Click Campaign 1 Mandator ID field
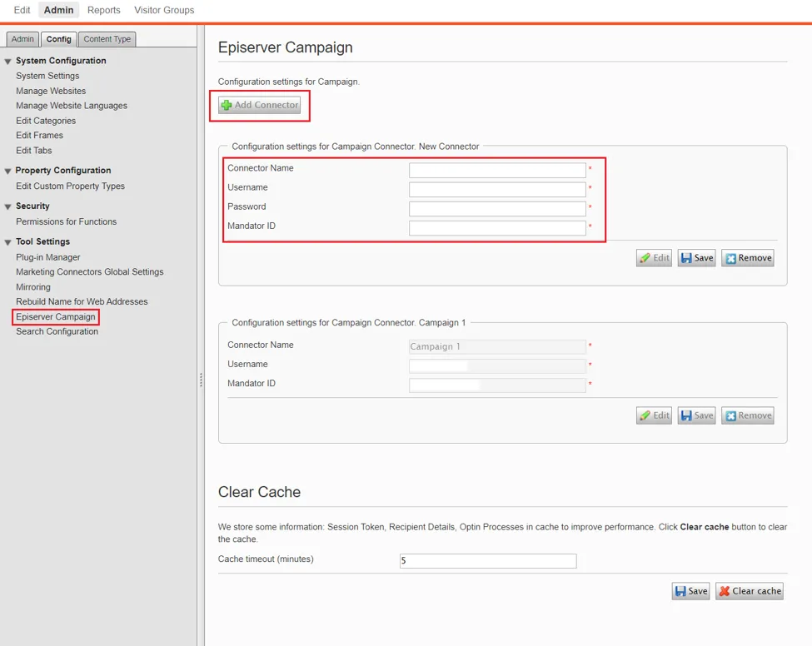The height and width of the screenshot is (646, 812). [x=497, y=385]
